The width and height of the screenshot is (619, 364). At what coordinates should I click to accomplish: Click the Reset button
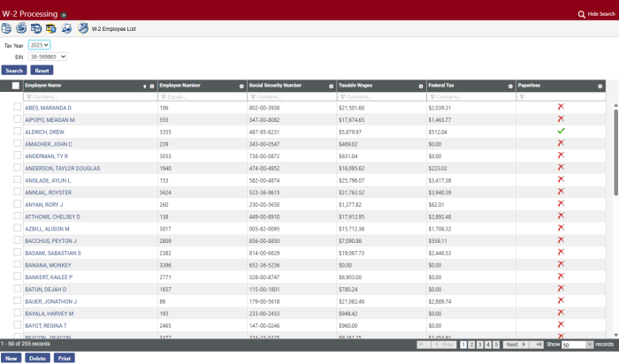click(x=42, y=70)
